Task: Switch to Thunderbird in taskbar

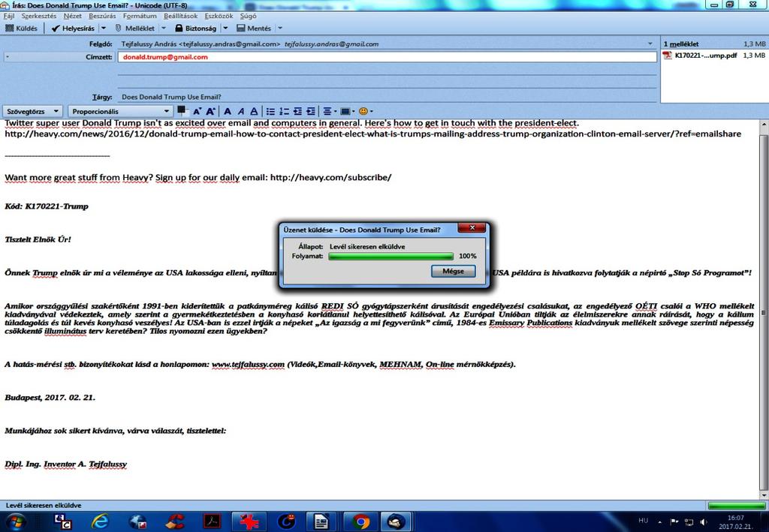Action: pyautogui.click(x=397, y=521)
